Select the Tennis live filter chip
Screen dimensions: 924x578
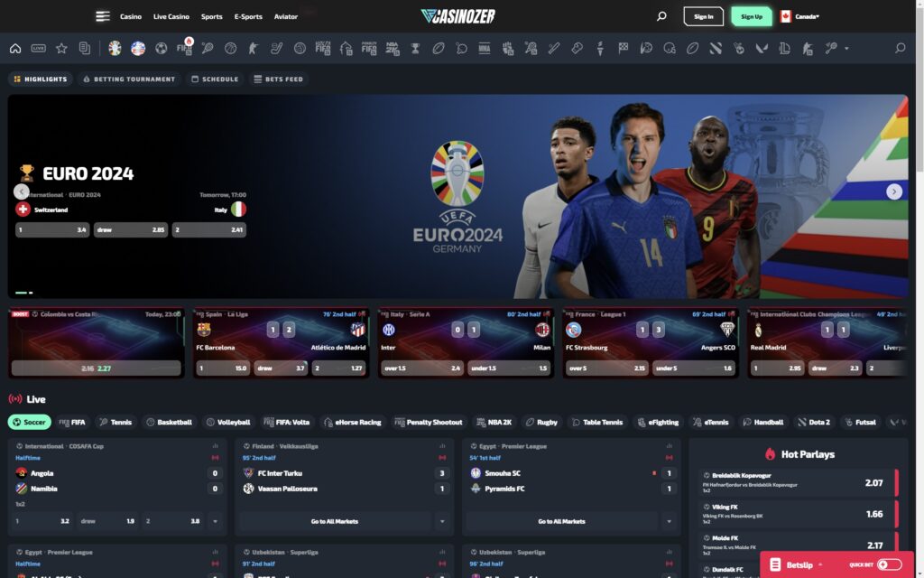click(115, 423)
